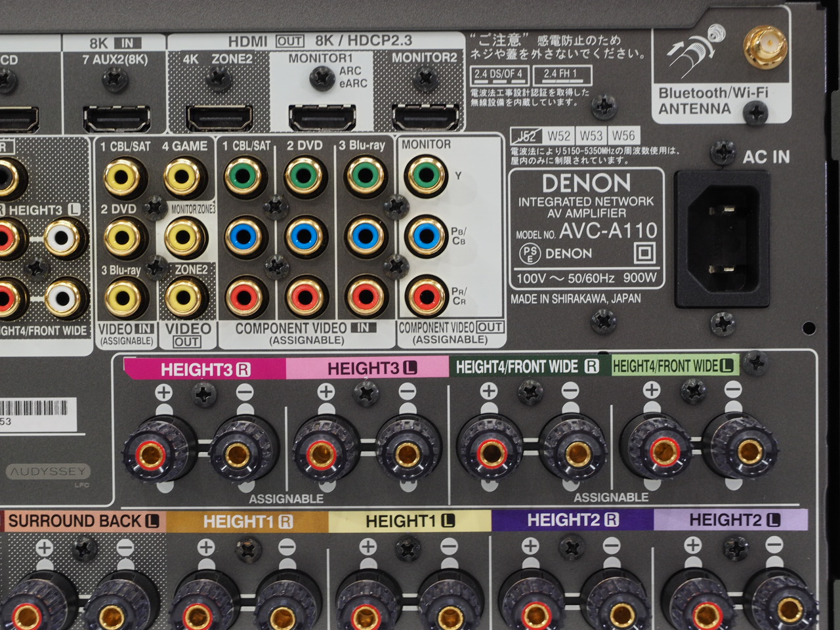
Task: Click the 4K ZONE2 HDMI output port
Action: pyautogui.click(x=219, y=118)
